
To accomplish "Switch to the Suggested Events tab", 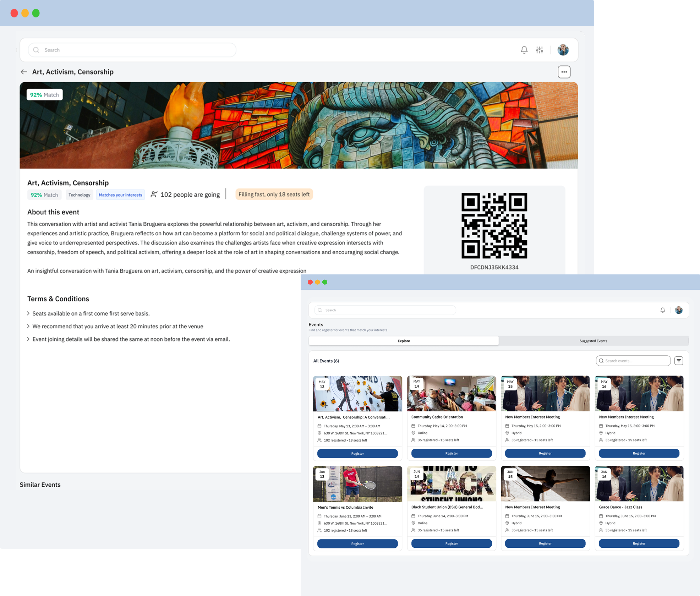I will [x=593, y=341].
